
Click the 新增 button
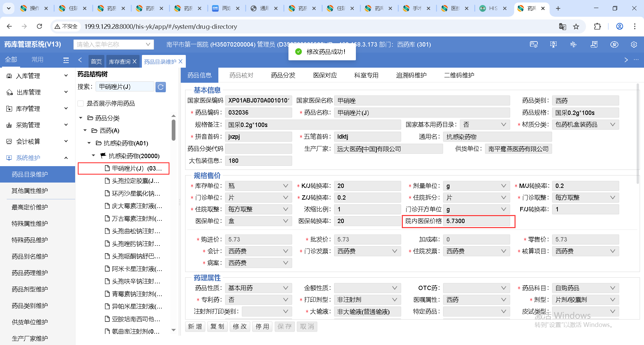pyautogui.click(x=195, y=327)
